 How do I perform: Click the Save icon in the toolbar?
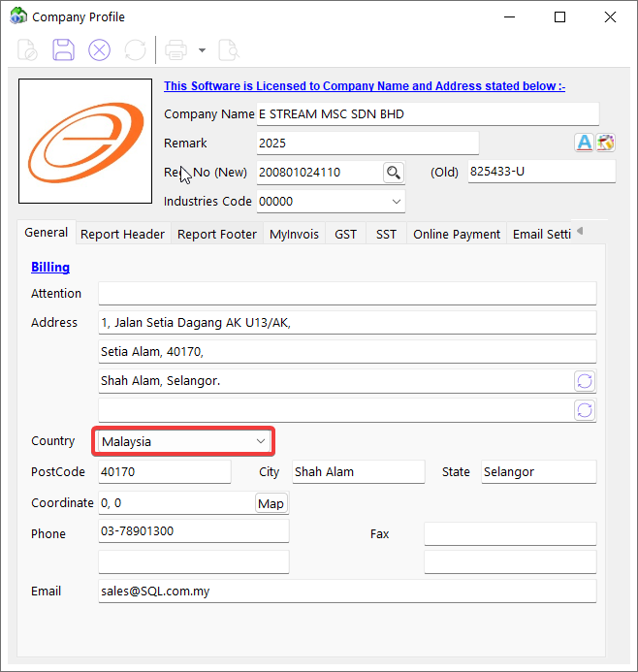tap(63, 49)
